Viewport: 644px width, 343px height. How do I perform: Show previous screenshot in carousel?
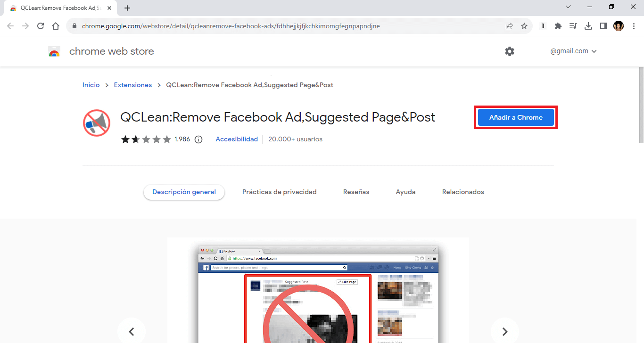tap(132, 331)
